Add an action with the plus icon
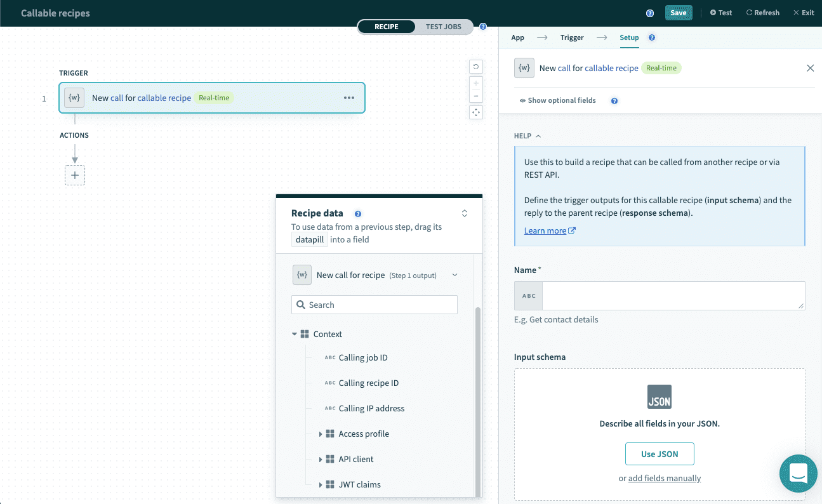Screen dimensions: 822x504 [74, 175]
